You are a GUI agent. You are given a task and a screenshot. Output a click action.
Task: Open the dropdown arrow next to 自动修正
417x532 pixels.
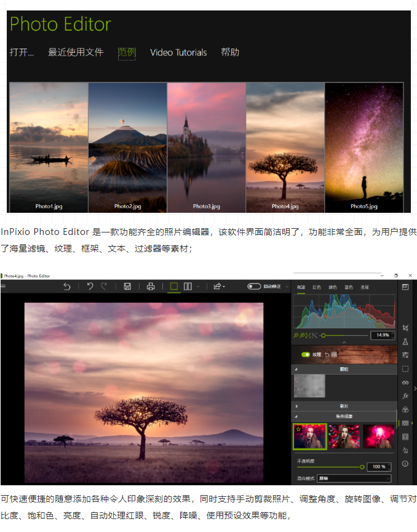(287, 287)
